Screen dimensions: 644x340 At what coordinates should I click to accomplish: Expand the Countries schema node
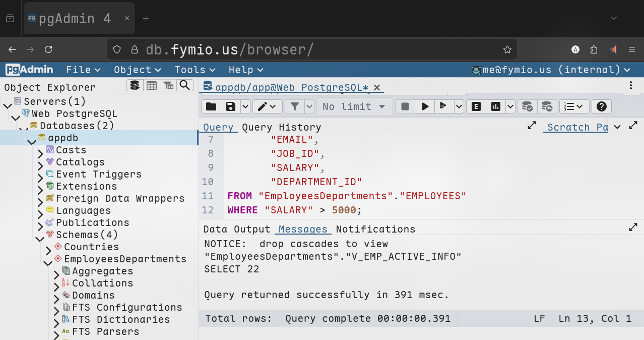point(48,250)
